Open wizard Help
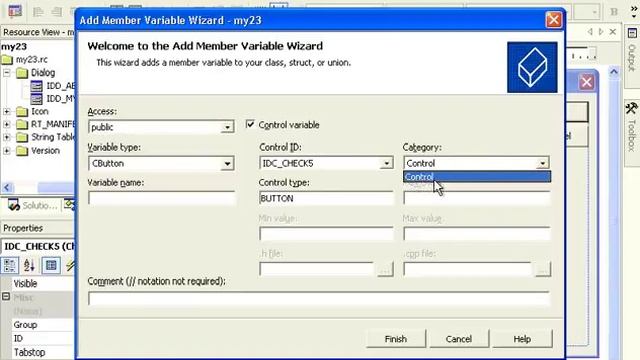The height and width of the screenshot is (360, 640). click(x=522, y=339)
